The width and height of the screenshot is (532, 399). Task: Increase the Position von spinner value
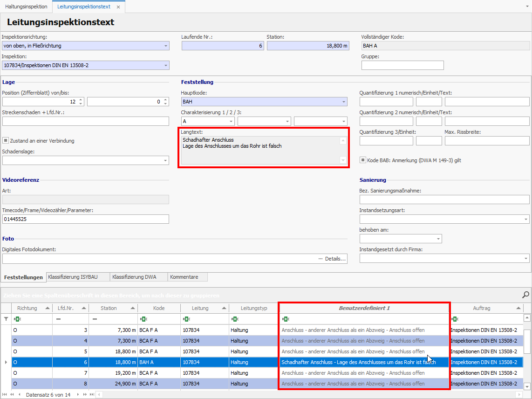click(81, 99)
